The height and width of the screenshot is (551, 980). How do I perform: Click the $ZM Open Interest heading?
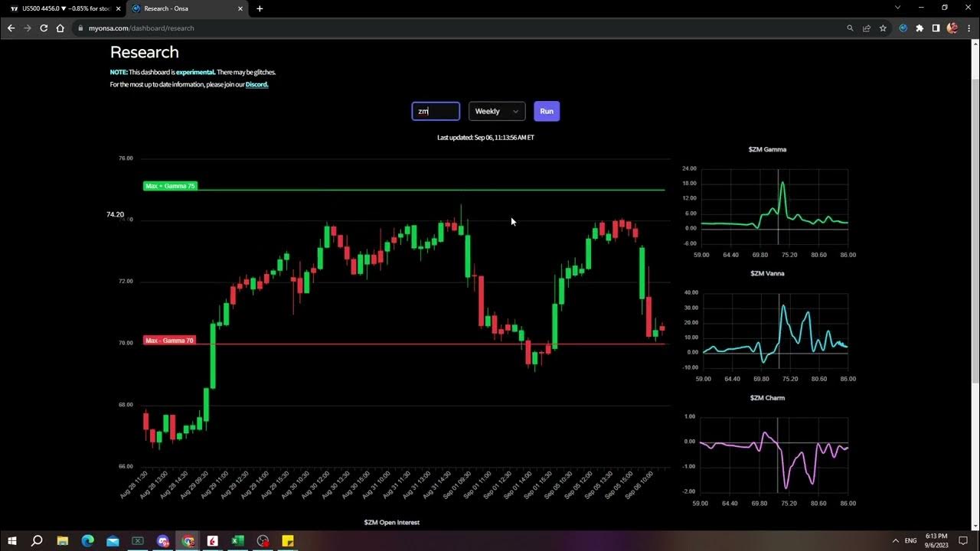coord(392,522)
